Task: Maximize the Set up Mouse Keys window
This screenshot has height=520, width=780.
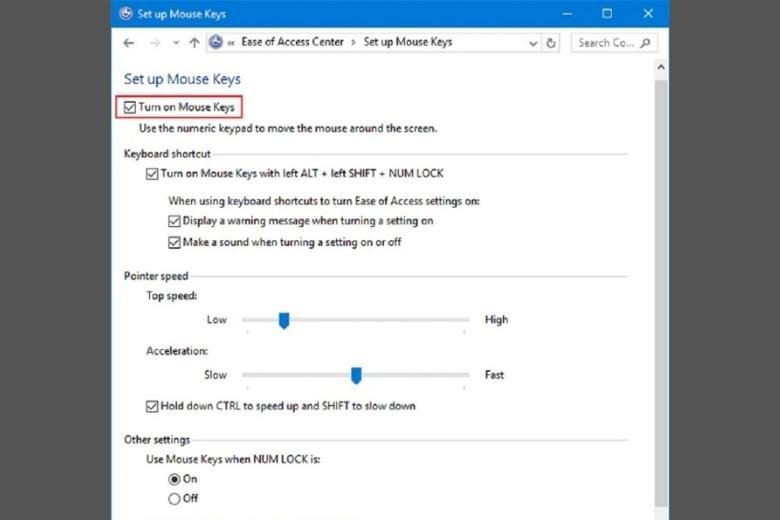Action: [607, 14]
